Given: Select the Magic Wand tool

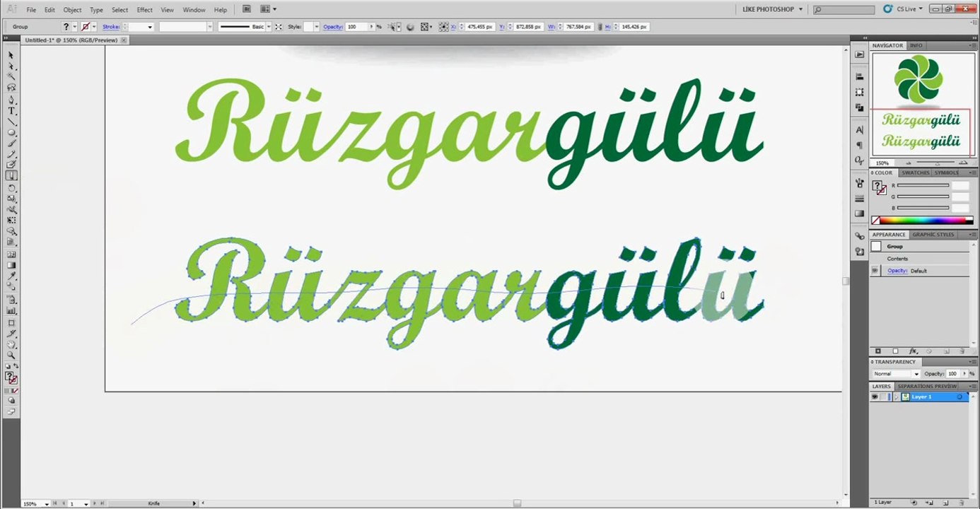Looking at the screenshot, I should coord(11,76).
